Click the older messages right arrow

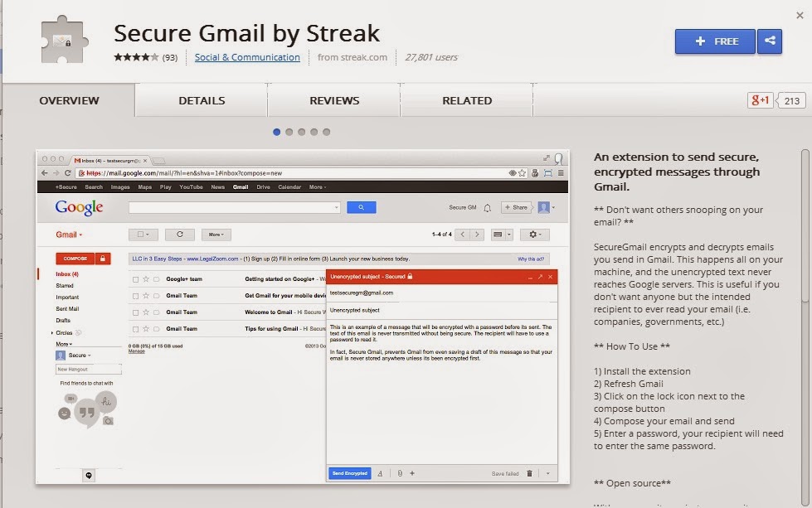pos(477,235)
